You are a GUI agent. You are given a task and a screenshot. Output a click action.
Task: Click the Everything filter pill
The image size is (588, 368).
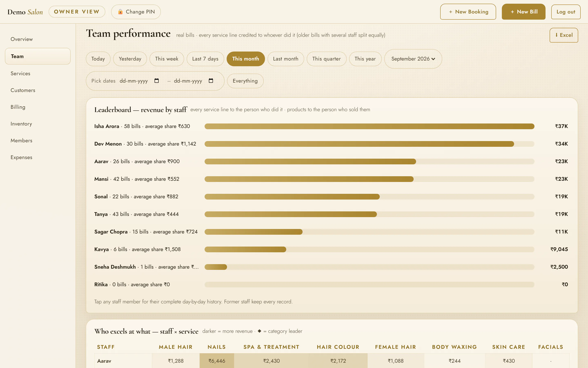pyautogui.click(x=245, y=81)
